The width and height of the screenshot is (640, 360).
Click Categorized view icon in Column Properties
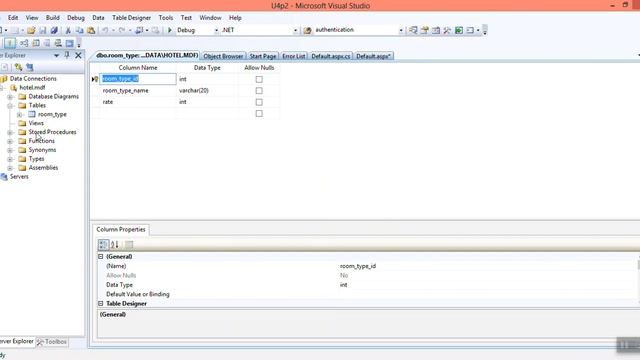click(x=103, y=244)
